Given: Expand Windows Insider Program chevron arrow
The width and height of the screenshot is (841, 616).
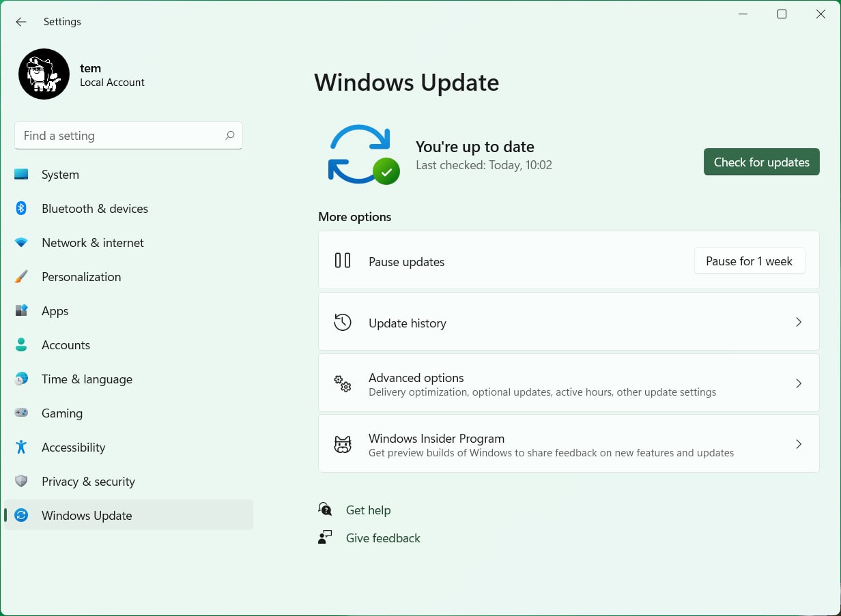Looking at the screenshot, I should (798, 444).
